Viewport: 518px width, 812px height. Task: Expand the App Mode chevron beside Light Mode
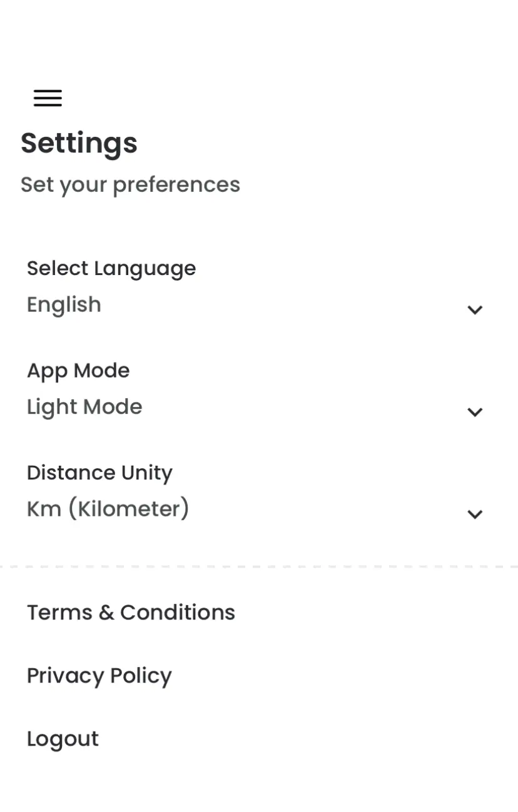475,412
